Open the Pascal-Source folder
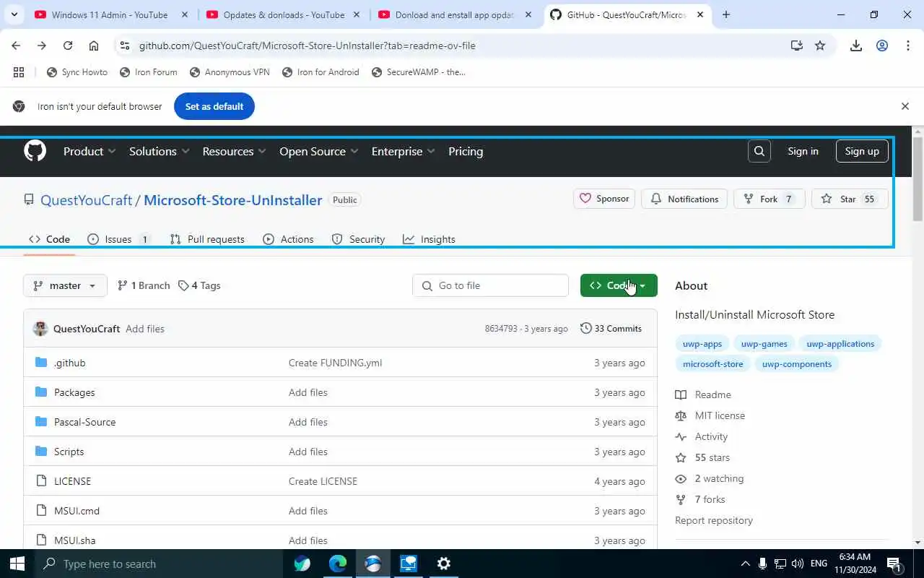Viewport: 924px width, 578px height. click(x=84, y=422)
